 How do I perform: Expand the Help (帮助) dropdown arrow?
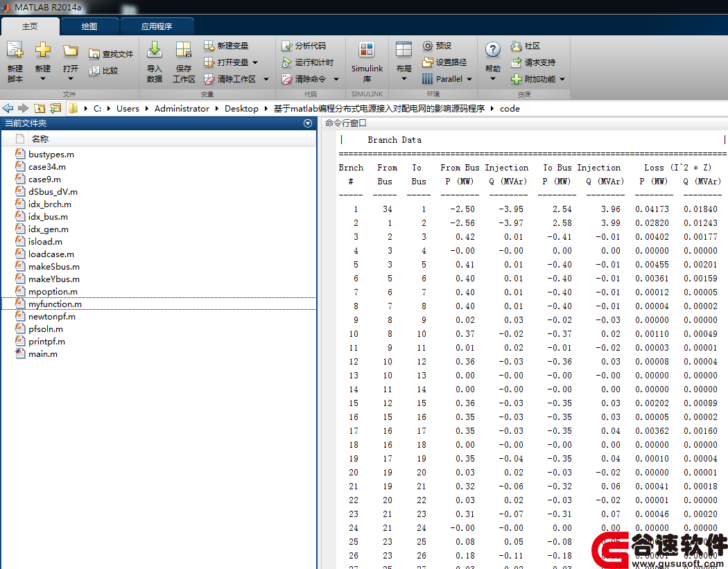tap(492, 78)
